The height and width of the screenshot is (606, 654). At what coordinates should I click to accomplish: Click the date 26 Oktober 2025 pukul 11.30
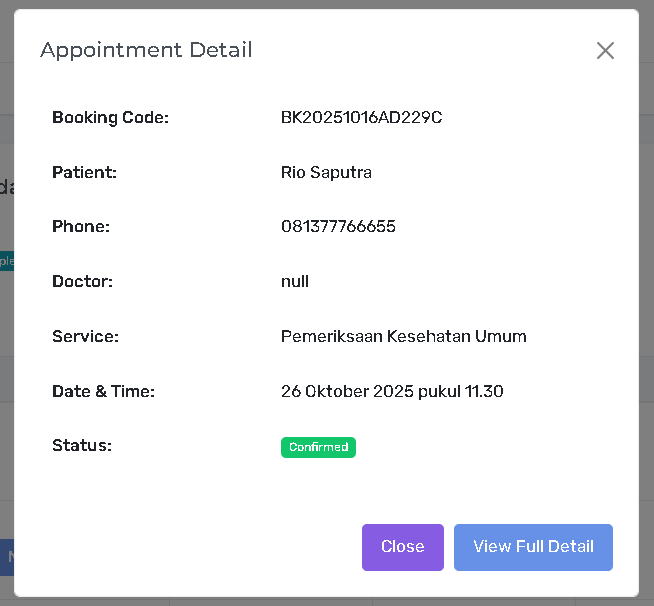[392, 391]
